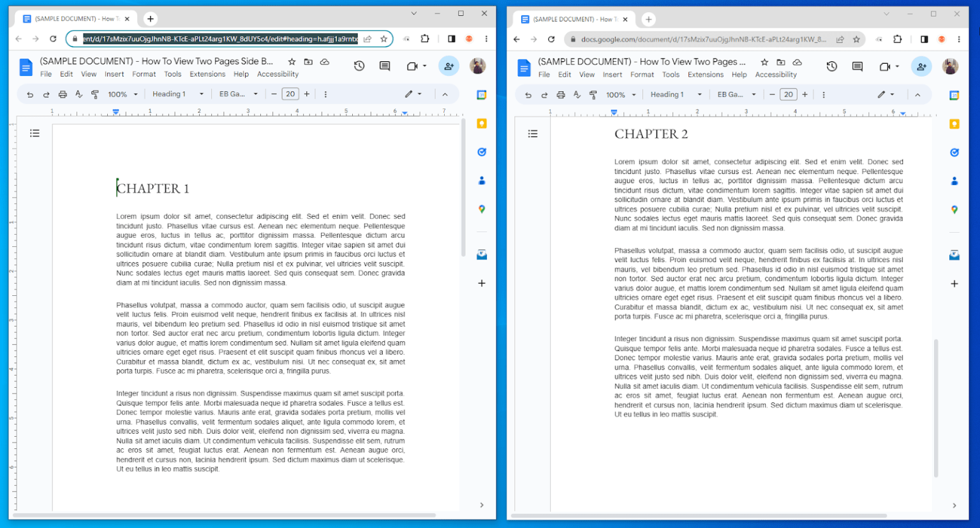Open Contacts side panel in left window
The height and width of the screenshot is (528, 980).
pos(482,180)
